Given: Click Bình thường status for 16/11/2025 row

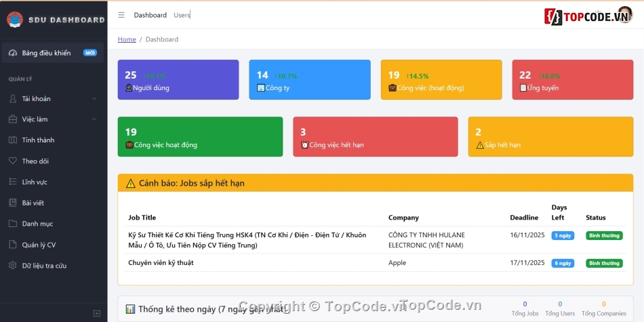Looking at the screenshot, I should [x=604, y=236].
